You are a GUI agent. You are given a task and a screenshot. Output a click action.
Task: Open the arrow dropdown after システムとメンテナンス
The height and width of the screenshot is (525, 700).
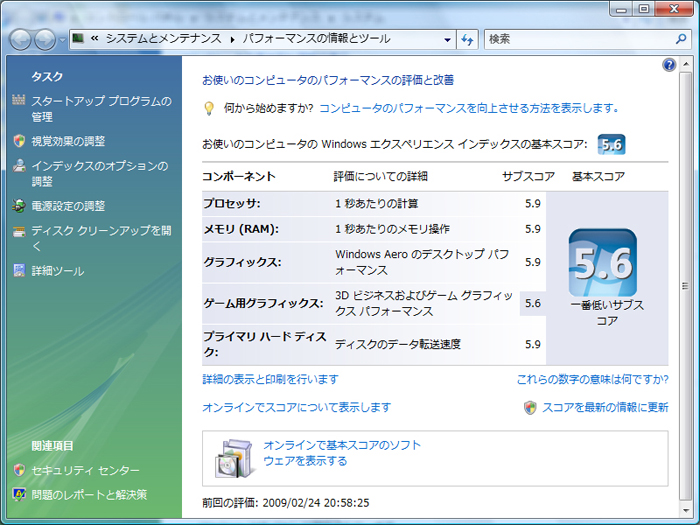tap(232, 39)
